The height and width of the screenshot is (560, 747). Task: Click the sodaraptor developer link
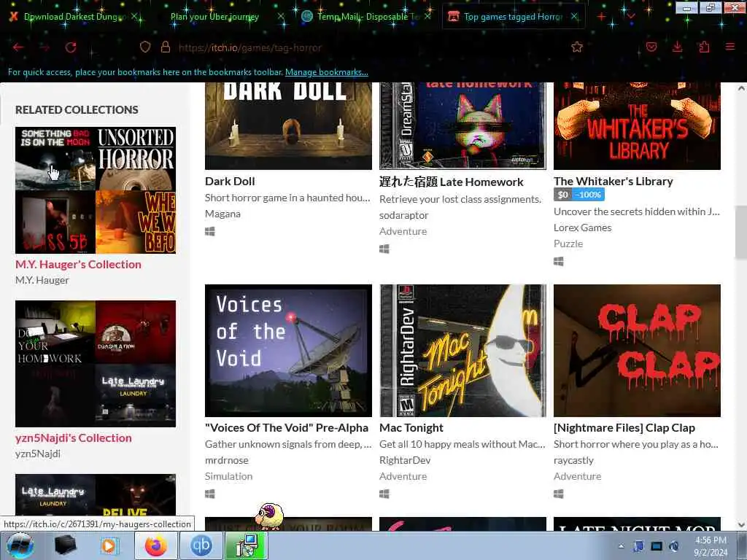(x=403, y=215)
